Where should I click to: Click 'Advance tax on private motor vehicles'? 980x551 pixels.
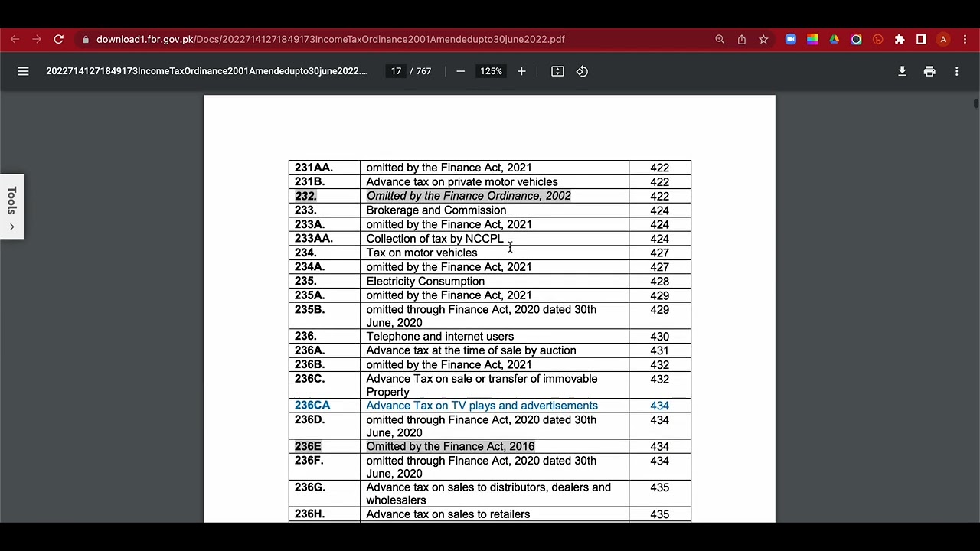(x=462, y=182)
